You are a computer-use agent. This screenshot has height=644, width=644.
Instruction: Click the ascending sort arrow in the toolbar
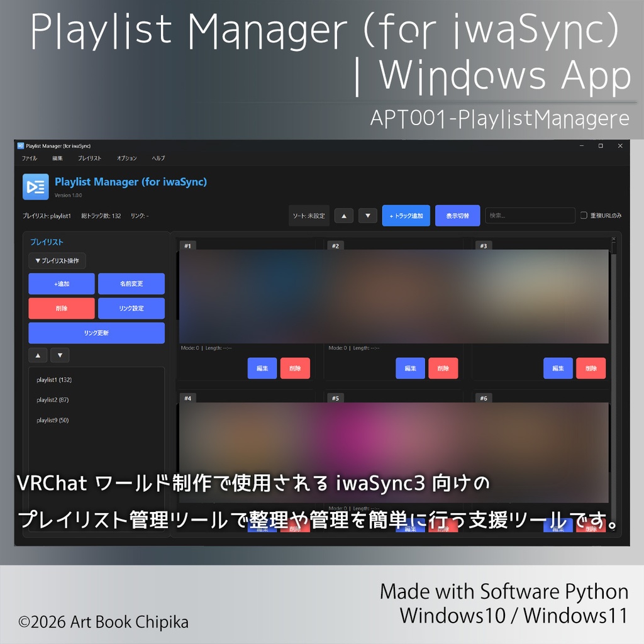click(343, 215)
